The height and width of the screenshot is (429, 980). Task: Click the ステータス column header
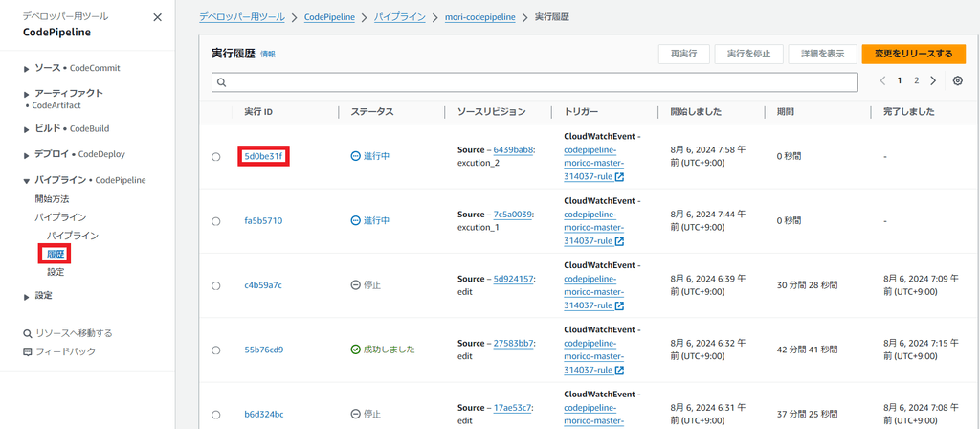[x=372, y=112]
